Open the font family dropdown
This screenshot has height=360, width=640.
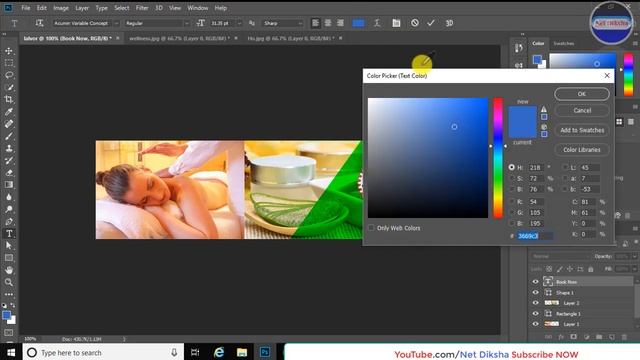pyautogui.click(x=116, y=23)
